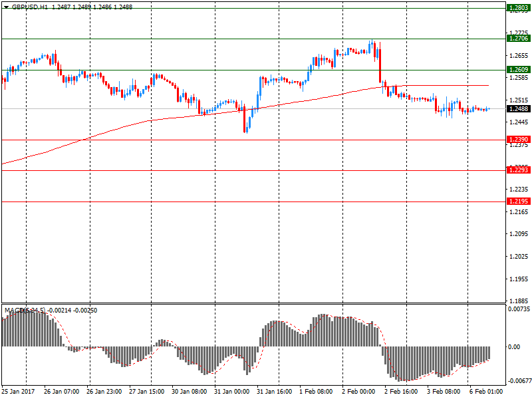The image size is (532, 399).
Task: Click the 1.2165 price scale value
Action: click(519, 211)
